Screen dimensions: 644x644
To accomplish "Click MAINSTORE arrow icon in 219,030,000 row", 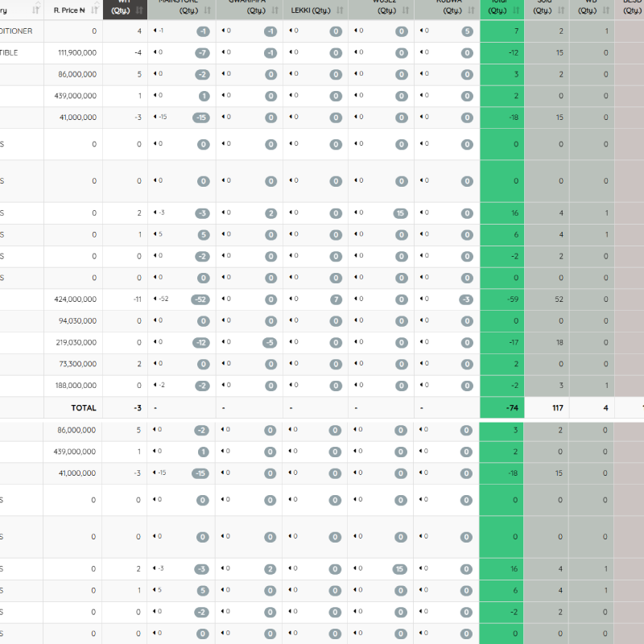I will click(155, 341).
